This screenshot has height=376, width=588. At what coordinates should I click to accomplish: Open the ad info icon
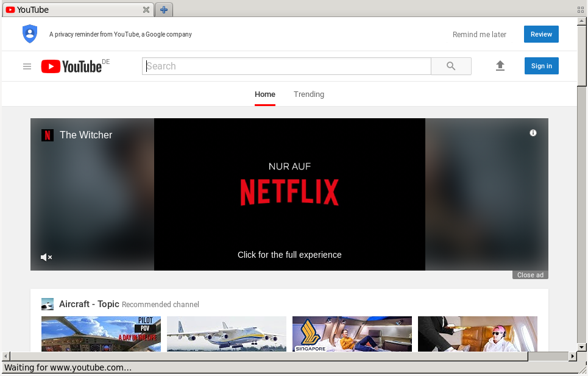click(x=533, y=133)
